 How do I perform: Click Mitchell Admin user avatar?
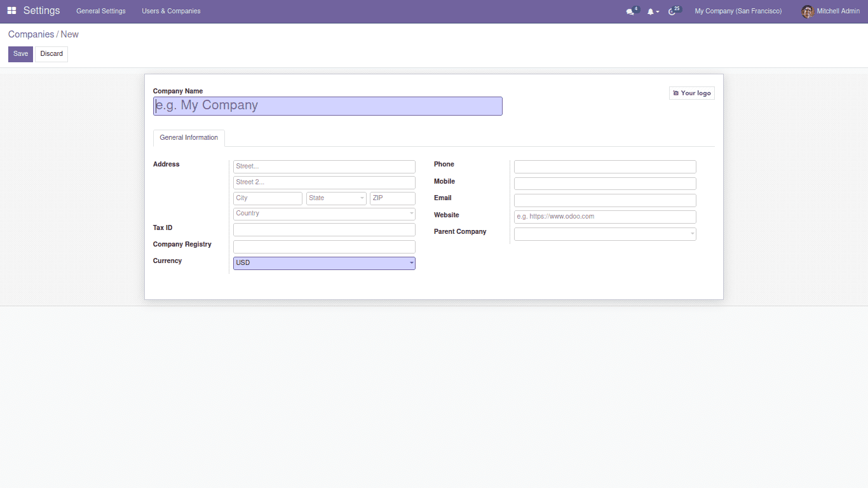(x=807, y=11)
